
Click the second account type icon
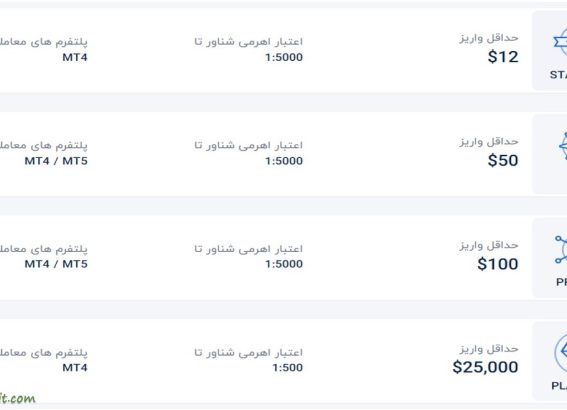click(x=563, y=146)
